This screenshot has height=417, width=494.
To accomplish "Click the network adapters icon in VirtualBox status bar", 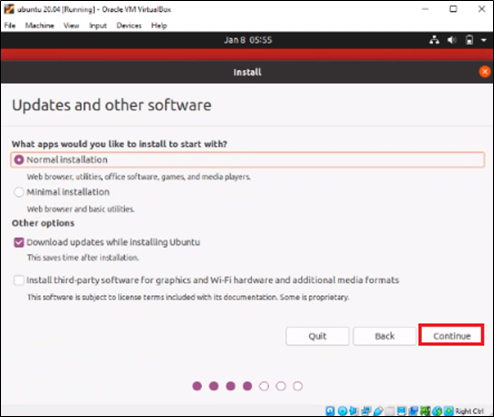I will 366,411.
